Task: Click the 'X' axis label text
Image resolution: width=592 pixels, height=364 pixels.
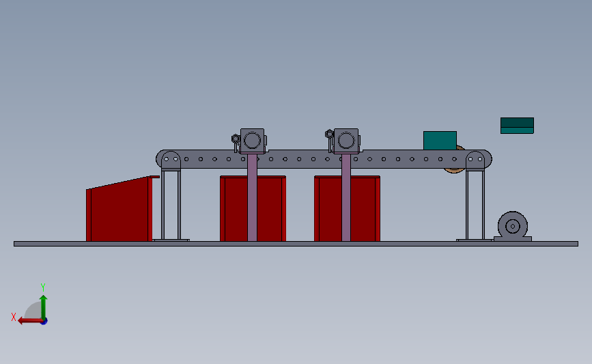Action: pyautogui.click(x=14, y=317)
